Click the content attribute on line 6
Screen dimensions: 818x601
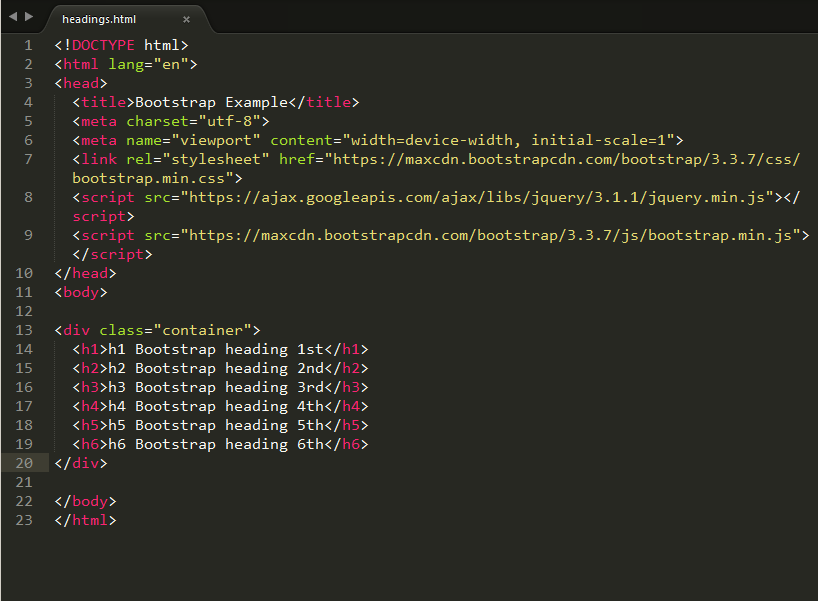point(301,140)
